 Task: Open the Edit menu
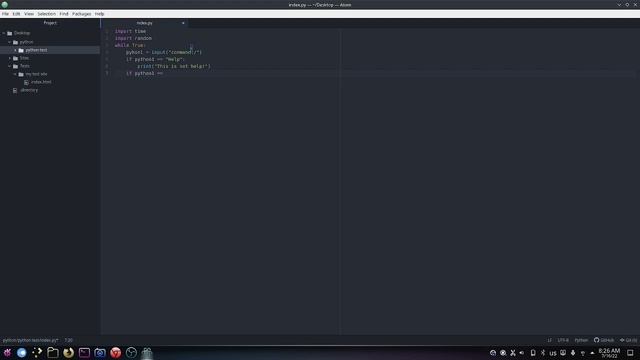point(16,14)
